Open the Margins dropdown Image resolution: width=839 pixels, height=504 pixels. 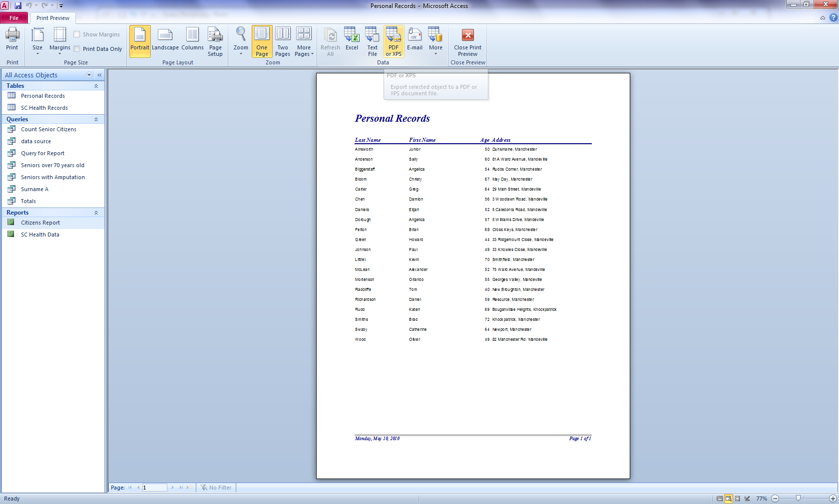tap(60, 41)
